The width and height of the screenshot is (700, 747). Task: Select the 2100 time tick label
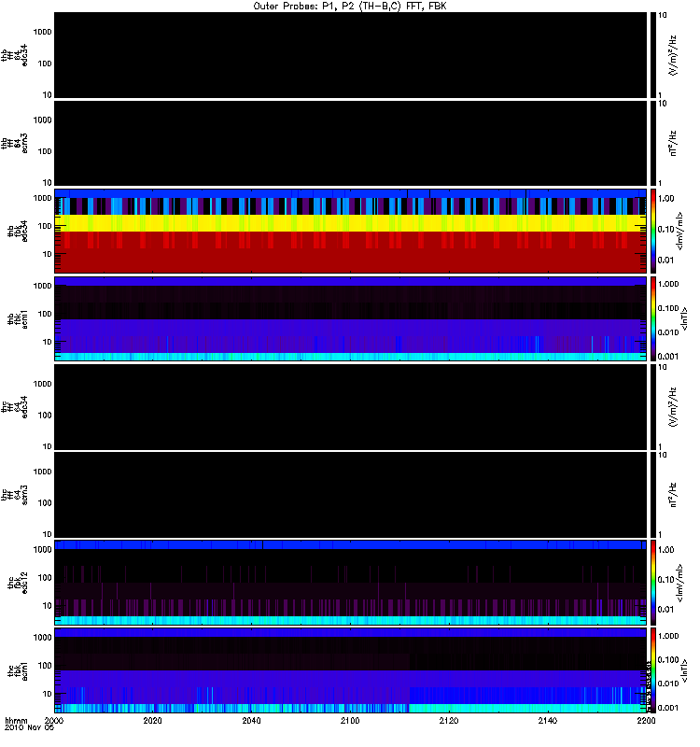350,720
